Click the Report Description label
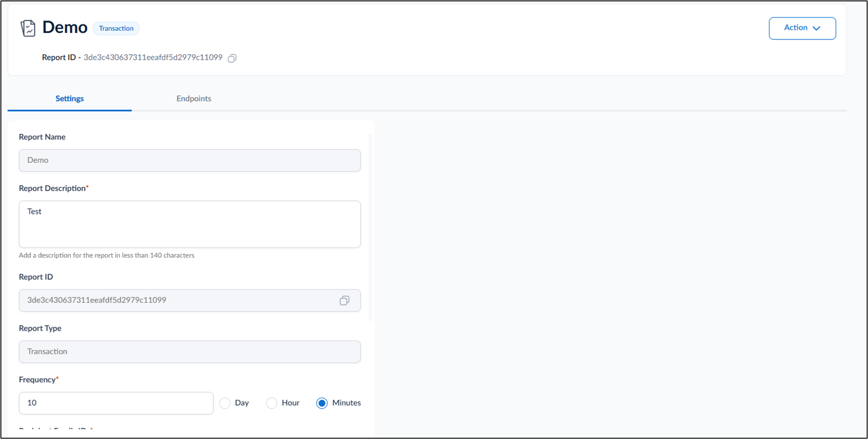868x439 pixels. tap(54, 188)
